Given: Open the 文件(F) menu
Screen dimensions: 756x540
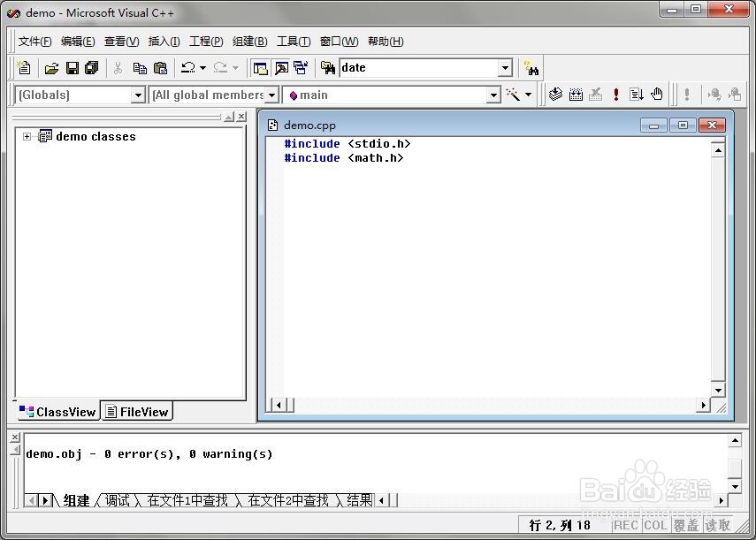Looking at the screenshot, I should 34,42.
